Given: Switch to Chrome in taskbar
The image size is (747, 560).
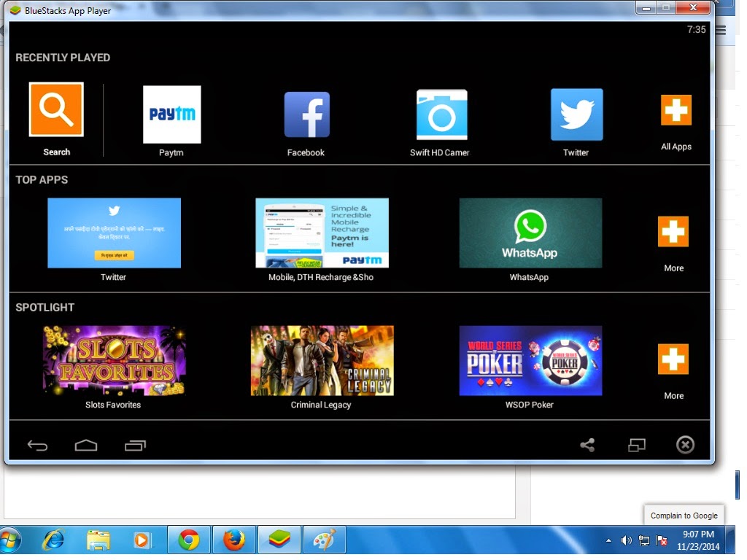Looking at the screenshot, I should click(189, 540).
